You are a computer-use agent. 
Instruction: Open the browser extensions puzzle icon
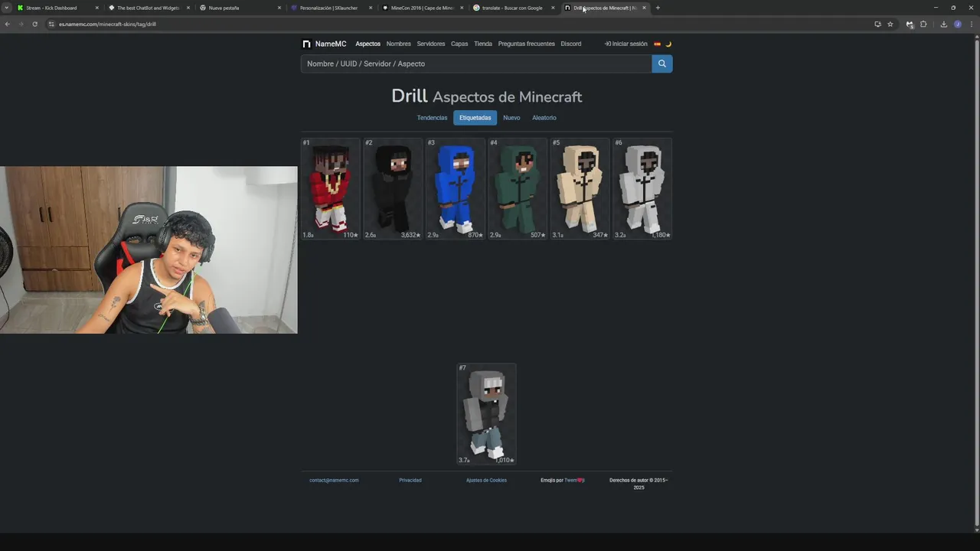(x=923, y=24)
